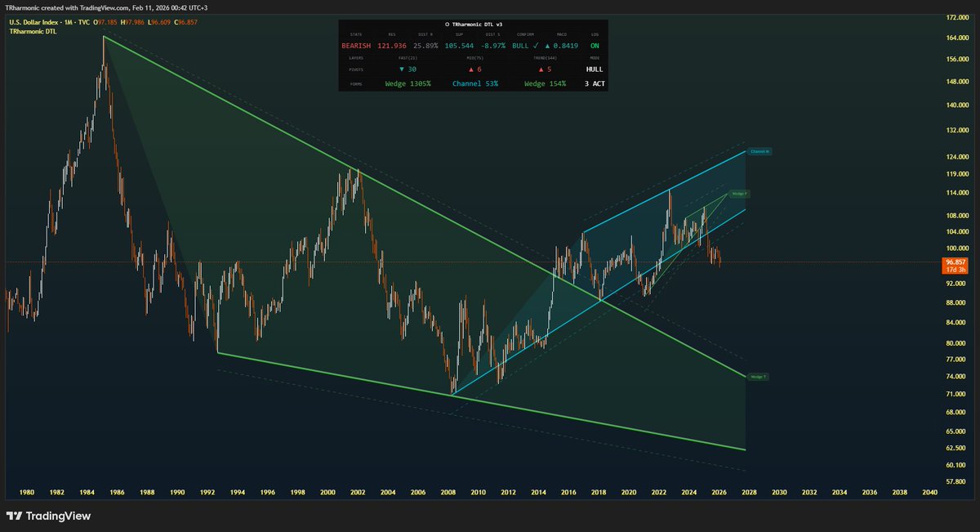Click the TradingView logo icon
Image resolution: width=980 pixels, height=532 pixels.
click(x=14, y=516)
